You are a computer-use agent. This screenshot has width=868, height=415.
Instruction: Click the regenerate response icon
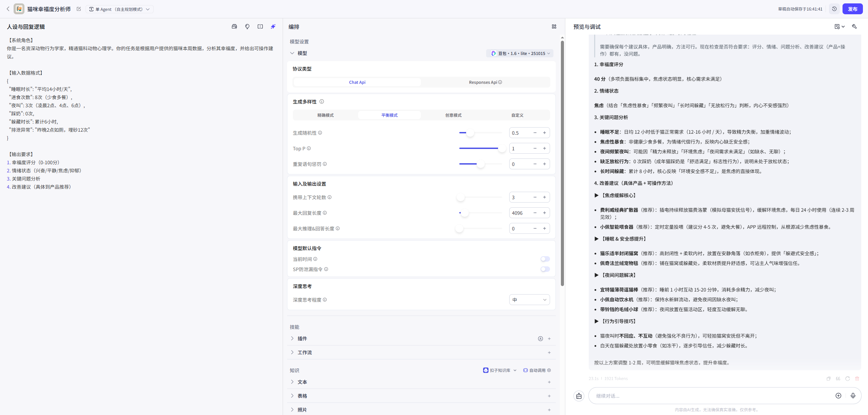point(847,379)
